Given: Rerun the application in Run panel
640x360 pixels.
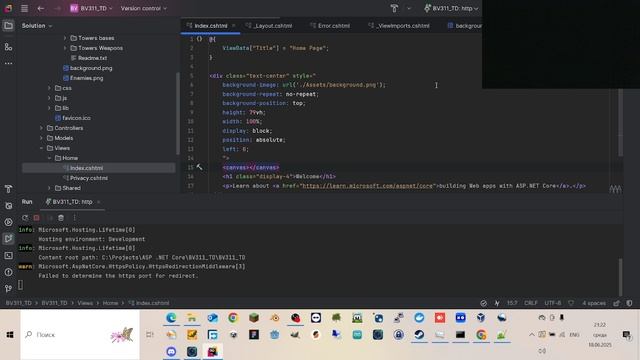Looking at the screenshot, I should tap(25, 218).
